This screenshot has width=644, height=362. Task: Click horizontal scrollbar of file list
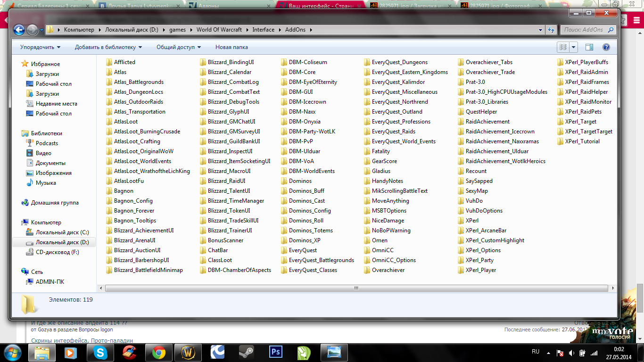point(355,288)
